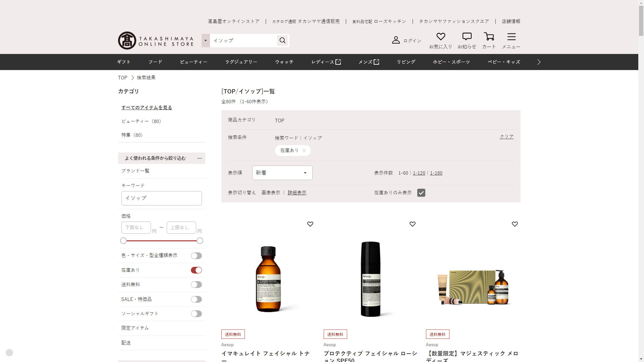This screenshot has height=362, width=644.
Task: Remove the 在庫あり filter chip
Action: coord(304,150)
